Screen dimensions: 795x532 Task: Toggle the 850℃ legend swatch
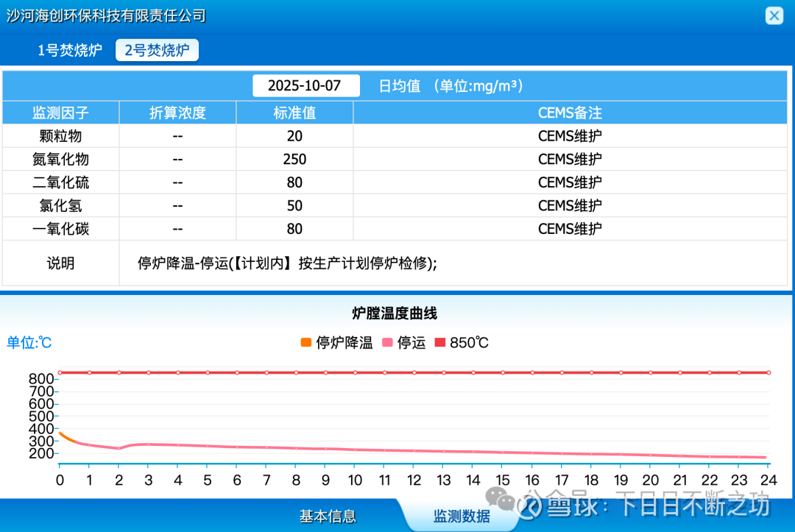click(440, 342)
